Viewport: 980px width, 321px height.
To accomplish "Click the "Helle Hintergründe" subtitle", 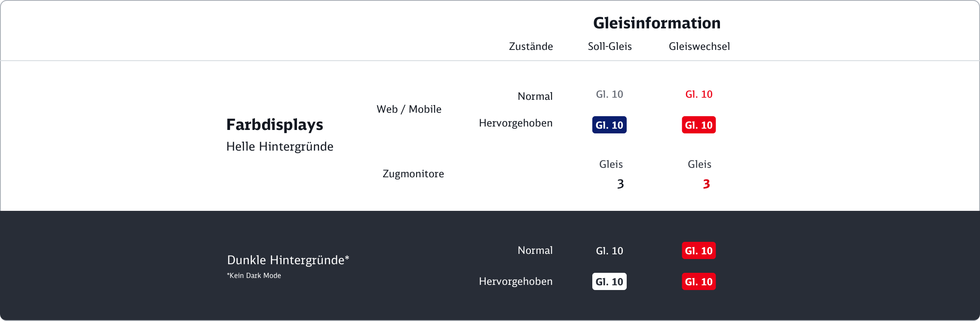I will [x=279, y=147].
